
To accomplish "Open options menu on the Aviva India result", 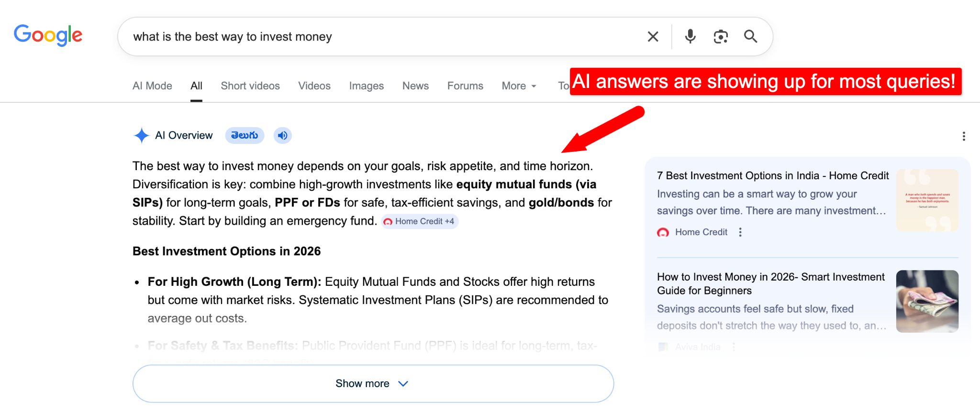I will tap(734, 347).
